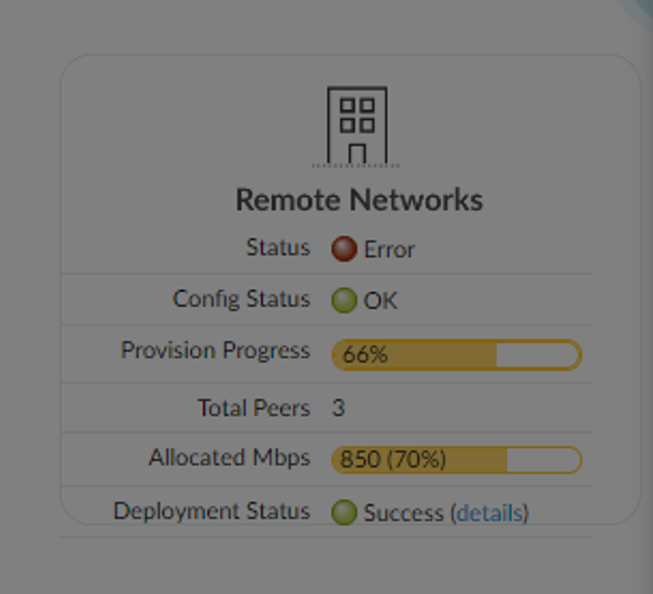The width and height of the screenshot is (653, 594).
Task: Click the Remote Networks heading
Action: click(x=359, y=200)
